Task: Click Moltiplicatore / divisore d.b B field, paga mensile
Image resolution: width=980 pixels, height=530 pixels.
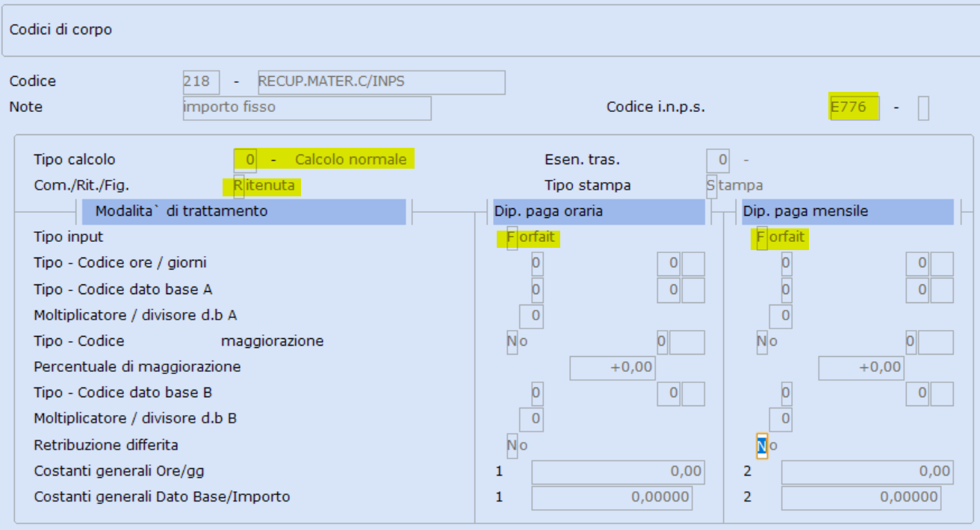Action: [x=780, y=420]
